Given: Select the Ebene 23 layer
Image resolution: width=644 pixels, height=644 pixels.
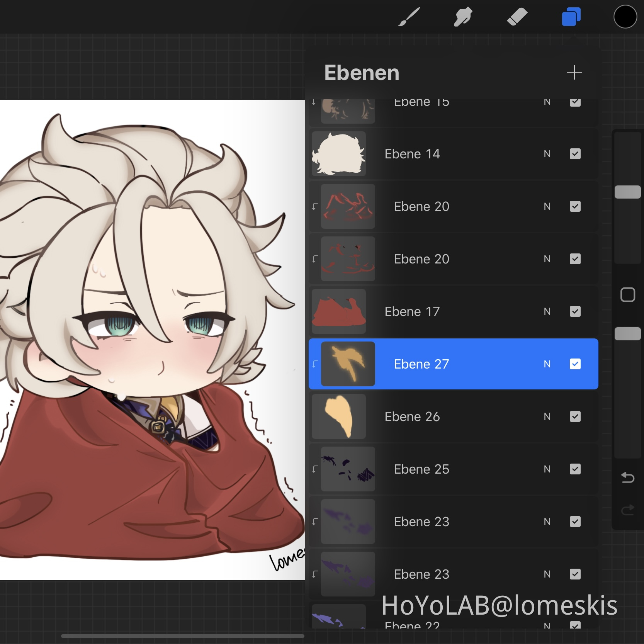Looking at the screenshot, I should (422, 522).
